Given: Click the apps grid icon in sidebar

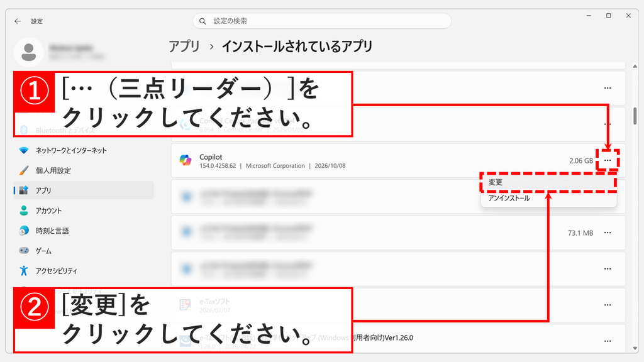Looking at the screenshot, I should [x=24, y=190].
